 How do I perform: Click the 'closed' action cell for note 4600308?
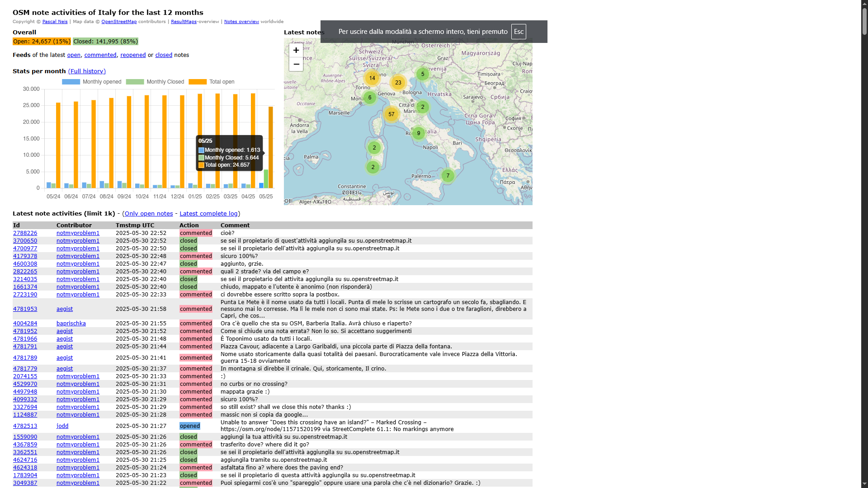point(189,264)
